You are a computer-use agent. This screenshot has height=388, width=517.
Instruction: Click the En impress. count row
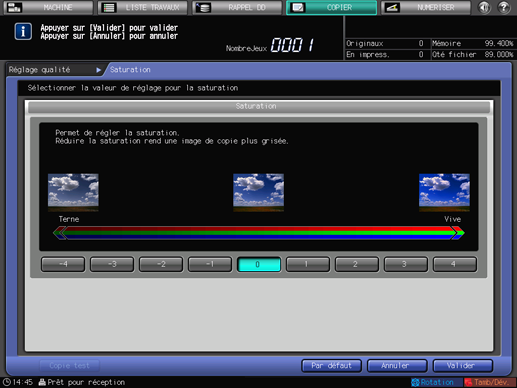click(387, 54)
